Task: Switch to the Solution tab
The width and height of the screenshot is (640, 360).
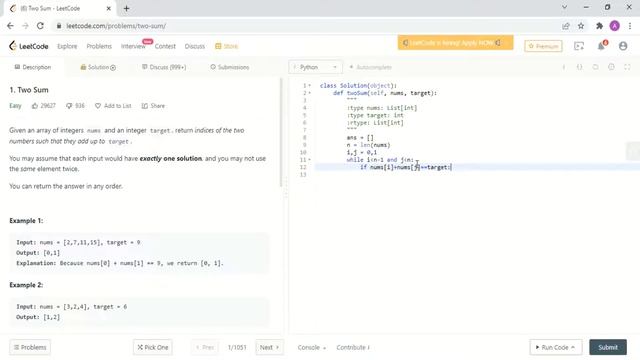Action: click(x=98, y=67)
